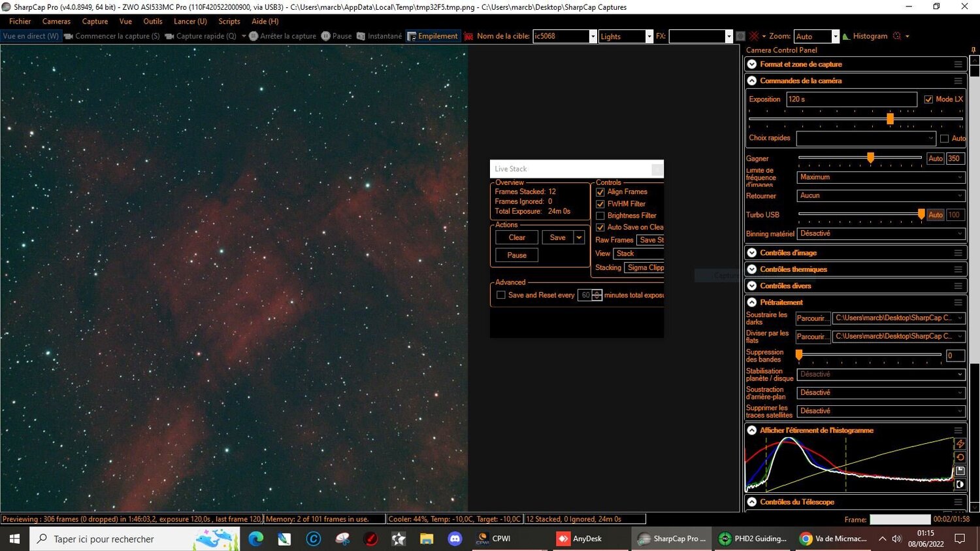Enable Save and Reset every checkbox
Image resolution: width=980 pixels, height=551 pixels.
[x=501, y=295]
